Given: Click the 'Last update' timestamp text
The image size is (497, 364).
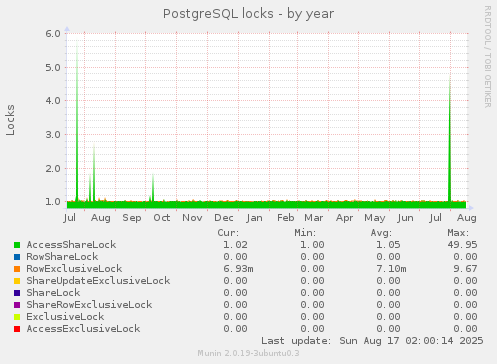Looking at the screenshot, I should (x=372, y=341).
